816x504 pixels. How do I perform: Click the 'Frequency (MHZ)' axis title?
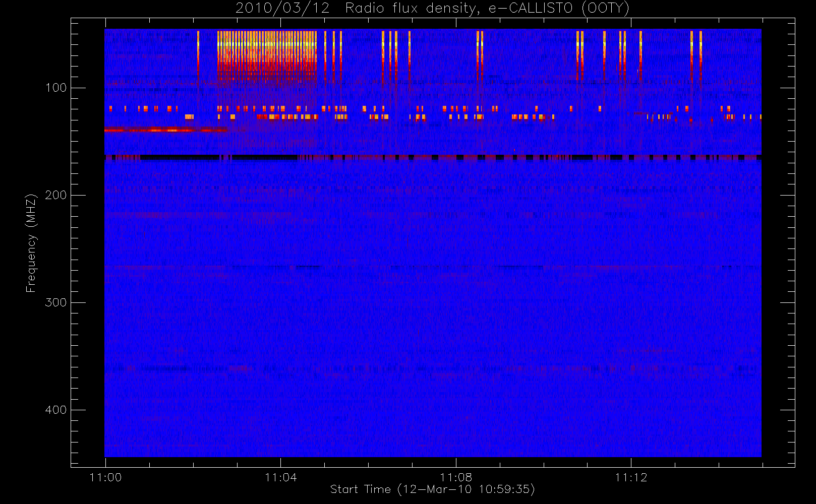point(31,243)
